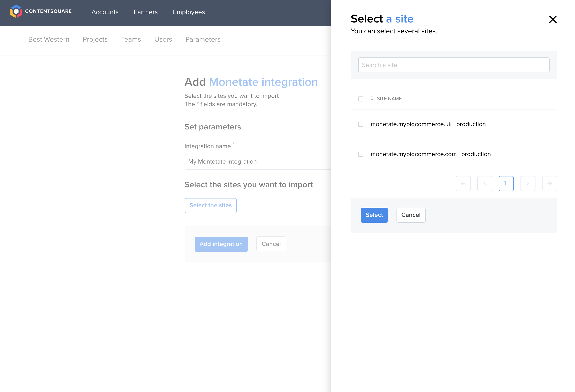Open the Employees menu
This screenshot has width=575, height=392.
[x=189, y=12]
